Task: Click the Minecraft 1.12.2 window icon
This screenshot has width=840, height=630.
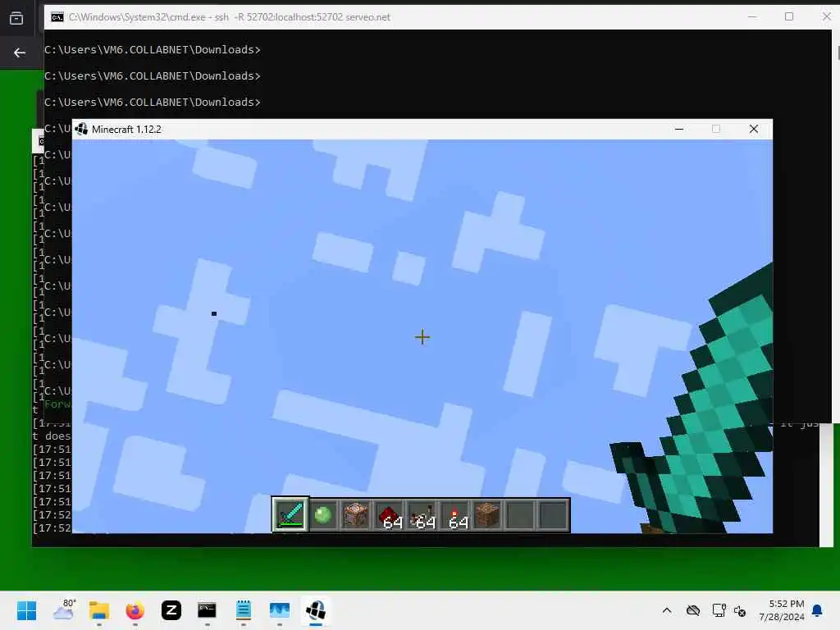Action: [x=81, y=129]
